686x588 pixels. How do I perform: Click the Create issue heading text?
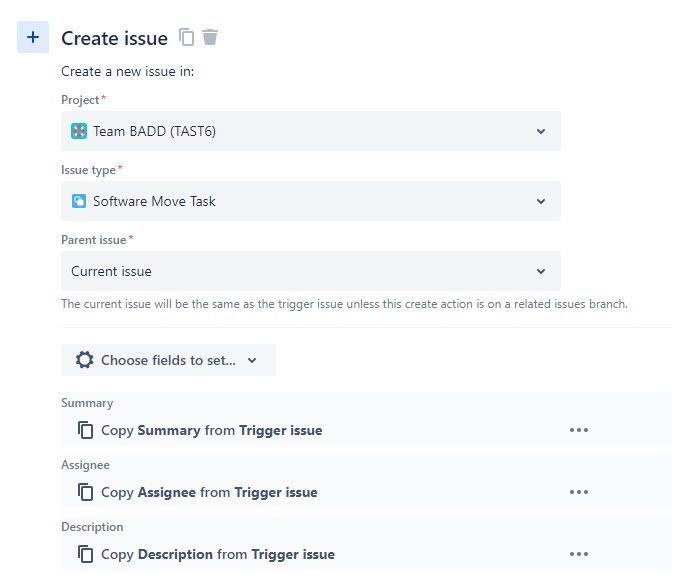(115, 38)
